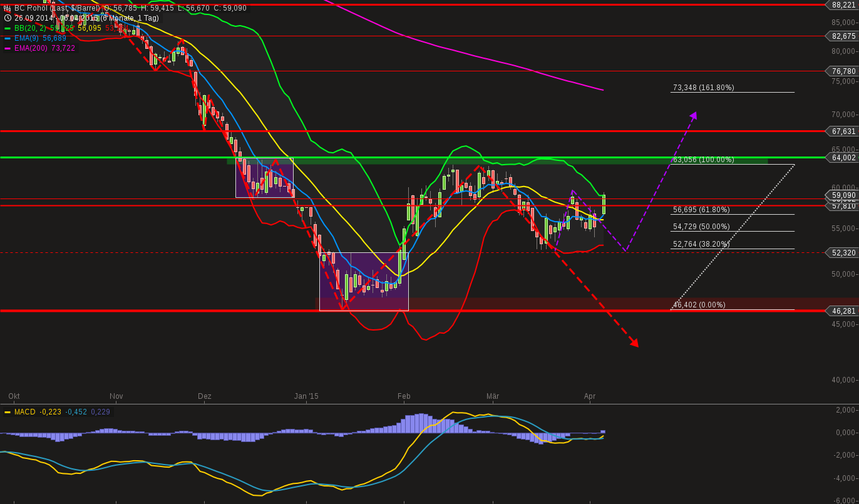
Task: Click the 2,000 tick on MACD axis
Action: click(x=846, y=410)
